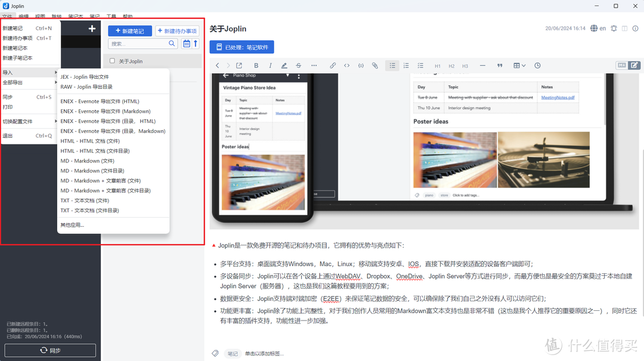Click the attach file paperclip icon
Viewport: 644px width, 361px height.
pos(375,66)
